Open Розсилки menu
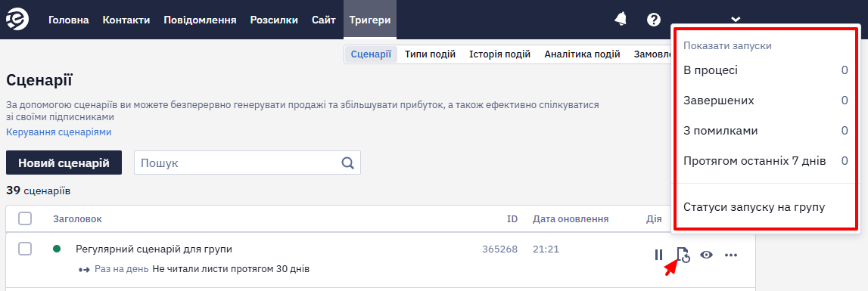 pos(274,20)
